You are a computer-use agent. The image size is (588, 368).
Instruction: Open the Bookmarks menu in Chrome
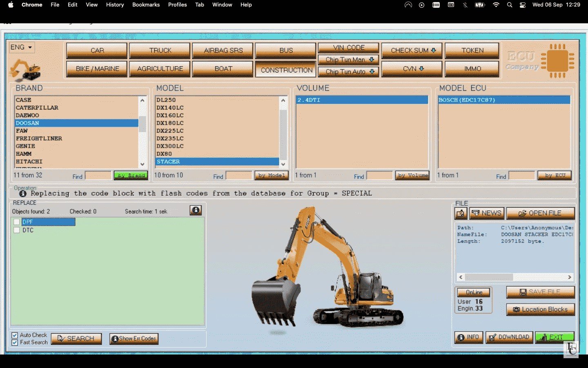pyautogui.click(x=146, y=5)
